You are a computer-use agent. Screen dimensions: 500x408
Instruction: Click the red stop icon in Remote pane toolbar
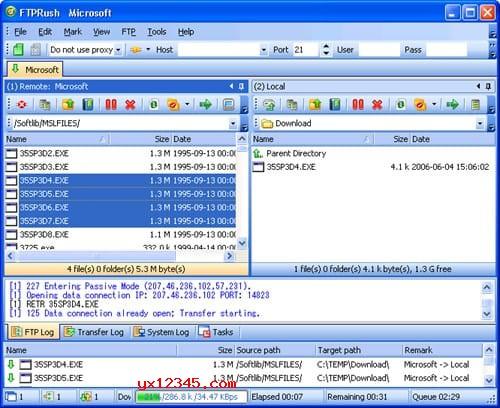point(22,105)
